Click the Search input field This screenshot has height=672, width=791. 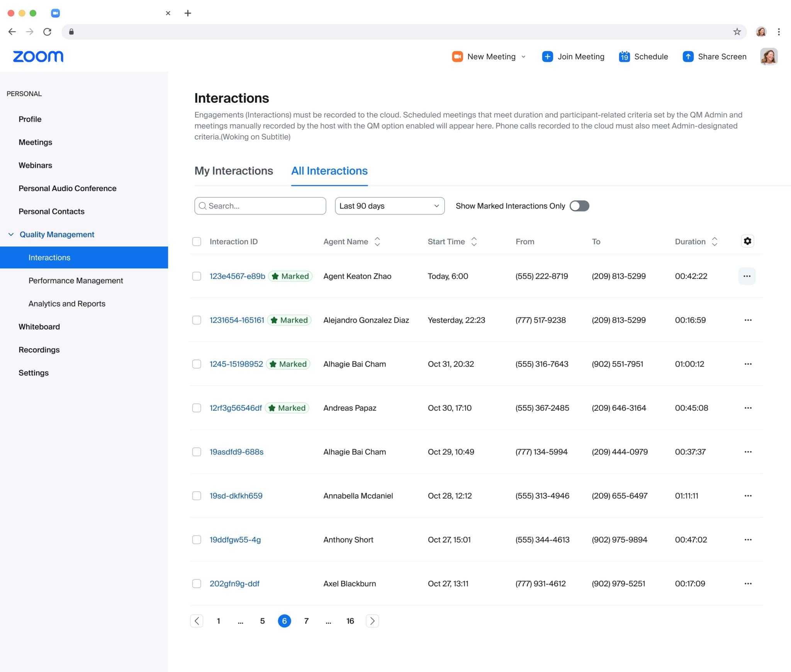[260, 206]
